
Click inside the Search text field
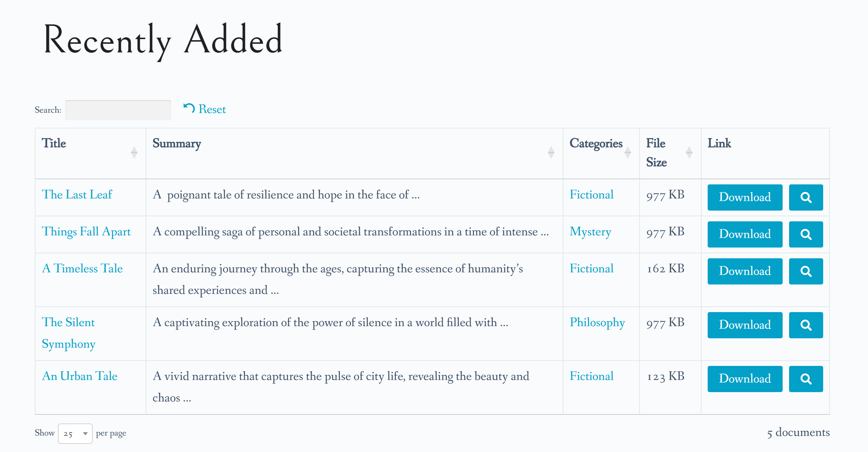[x=118, y=109]
